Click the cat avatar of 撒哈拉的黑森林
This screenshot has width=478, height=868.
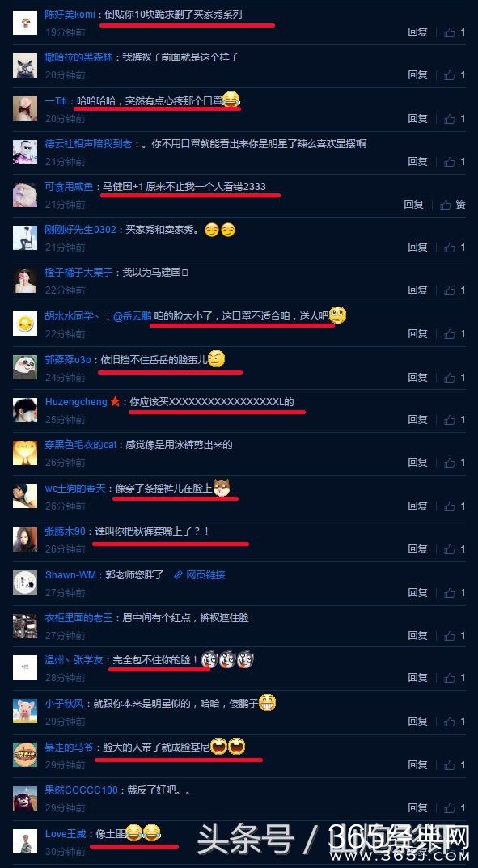click(25, 64)
